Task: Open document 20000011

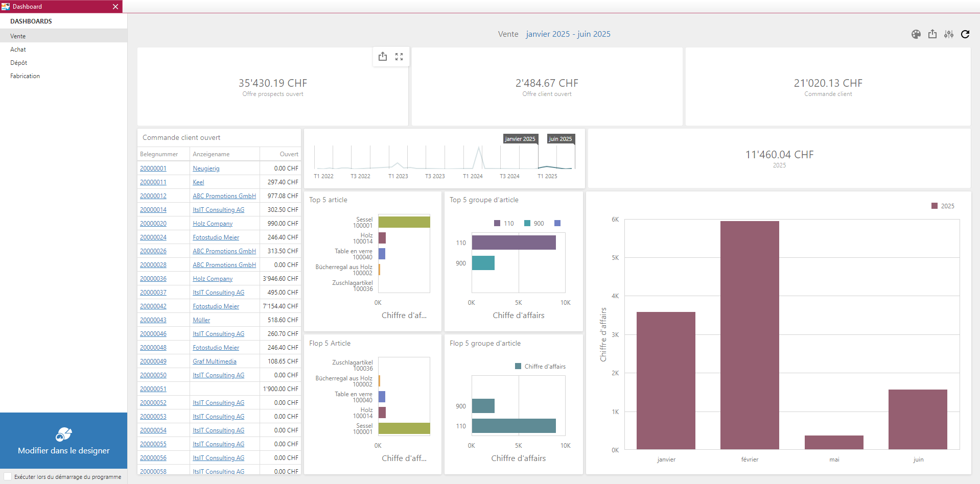Action: (153, 182)
